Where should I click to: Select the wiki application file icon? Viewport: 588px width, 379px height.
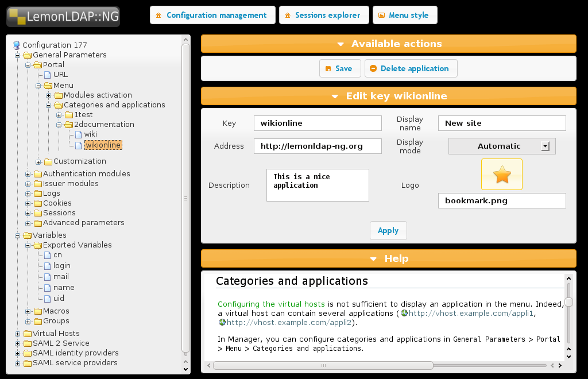pos(78,134)
